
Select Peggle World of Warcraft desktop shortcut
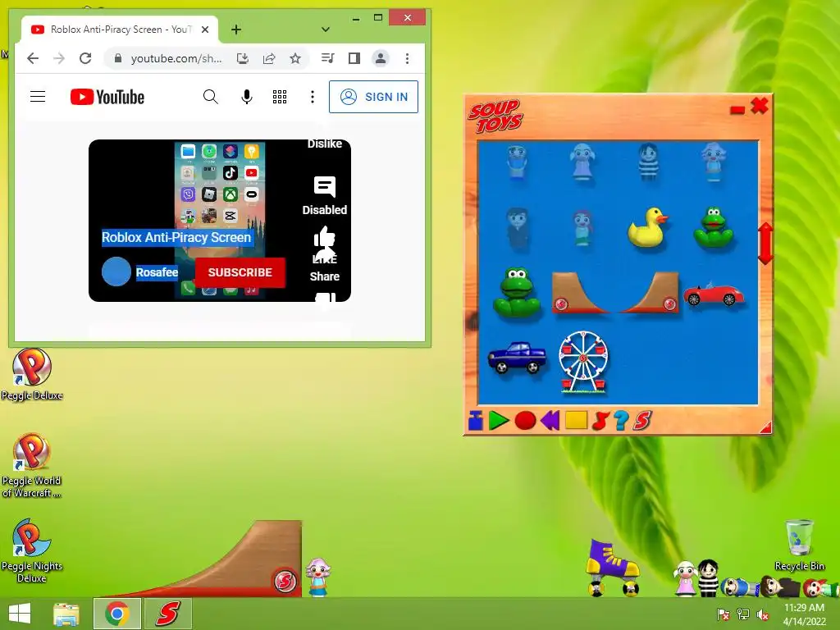click(x=32, y=465)
